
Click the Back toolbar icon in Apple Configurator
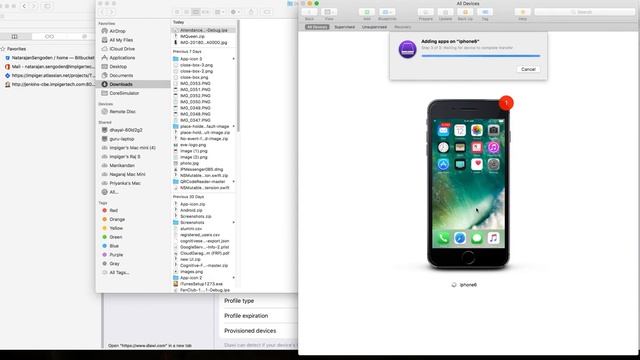pos(309,12)
